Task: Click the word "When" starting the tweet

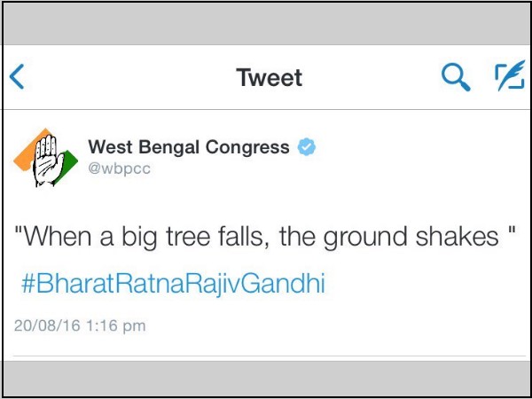Action: click(51, 239)
